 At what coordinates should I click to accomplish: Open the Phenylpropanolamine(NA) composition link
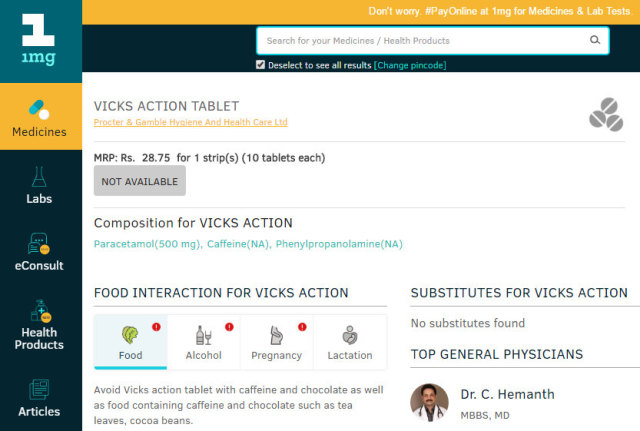coord(339,244)
